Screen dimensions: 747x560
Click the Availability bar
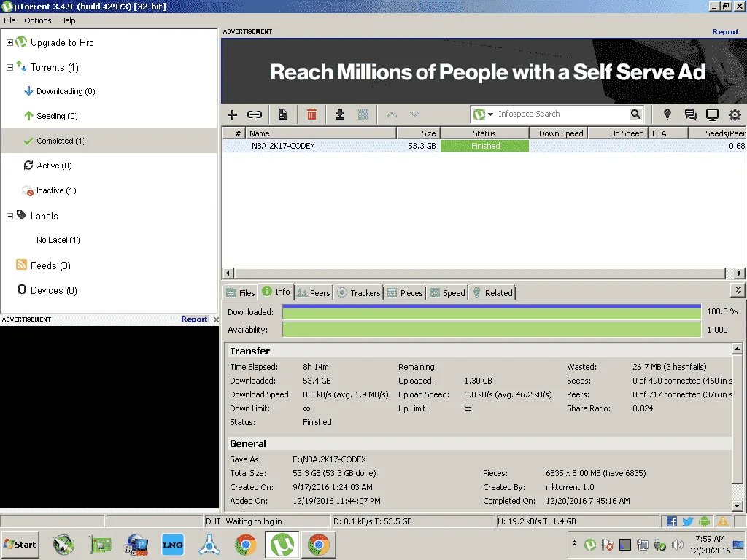[x=492, y=330]
